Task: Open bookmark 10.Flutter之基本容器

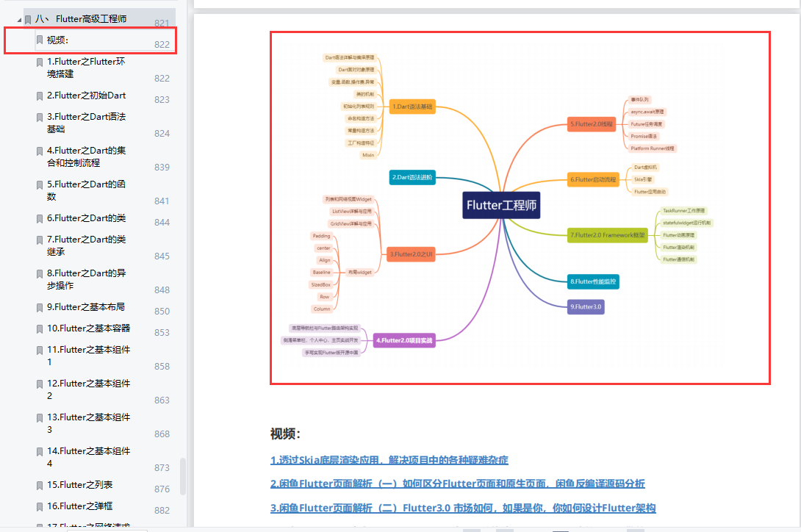Action: (88, 328)
